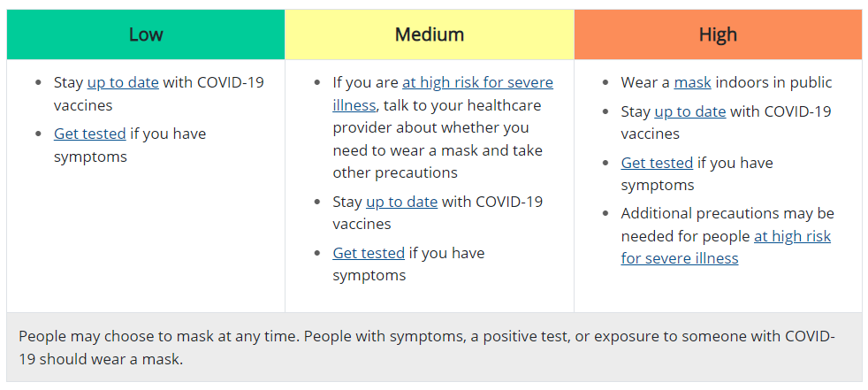868x390 pixels.
Task: Open the "up to date" link under Low
Action: [123, 83]
